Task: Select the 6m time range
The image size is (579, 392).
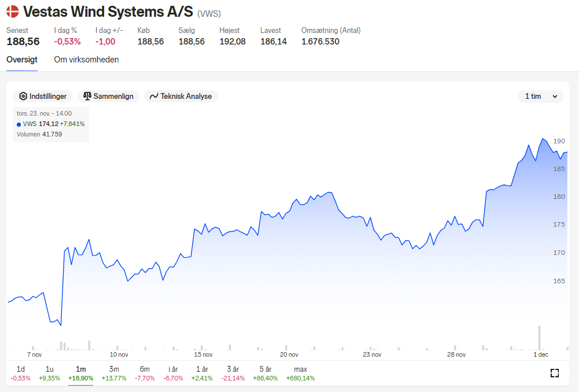Action: [x=145, y=373]
